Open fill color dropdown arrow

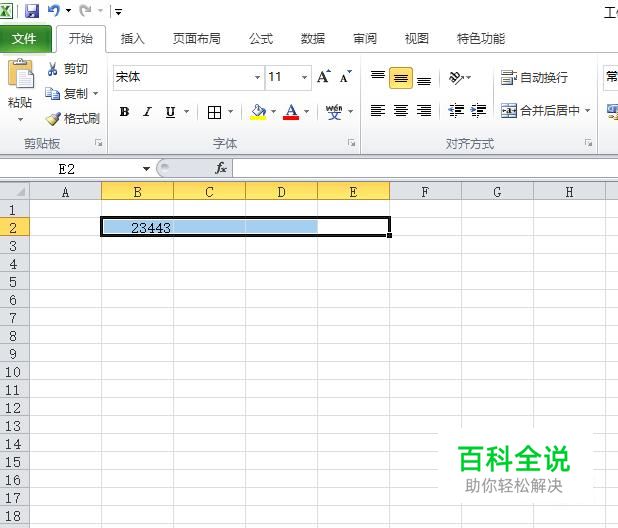[273, 112]
